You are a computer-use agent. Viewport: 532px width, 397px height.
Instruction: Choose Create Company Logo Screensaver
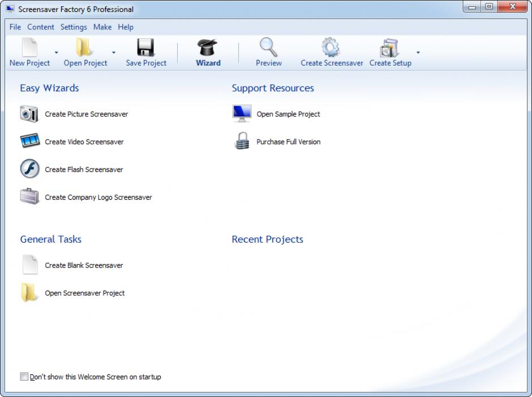click(98, 197)
